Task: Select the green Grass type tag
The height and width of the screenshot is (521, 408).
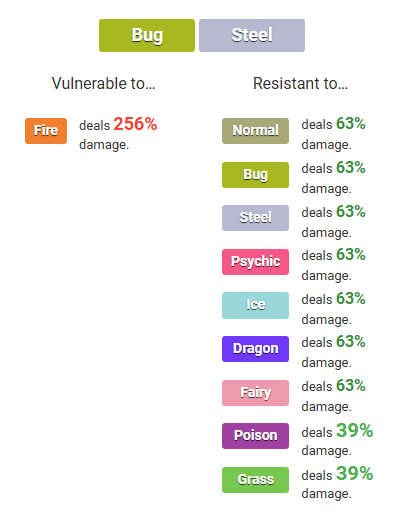Action: tap(255, 480)
